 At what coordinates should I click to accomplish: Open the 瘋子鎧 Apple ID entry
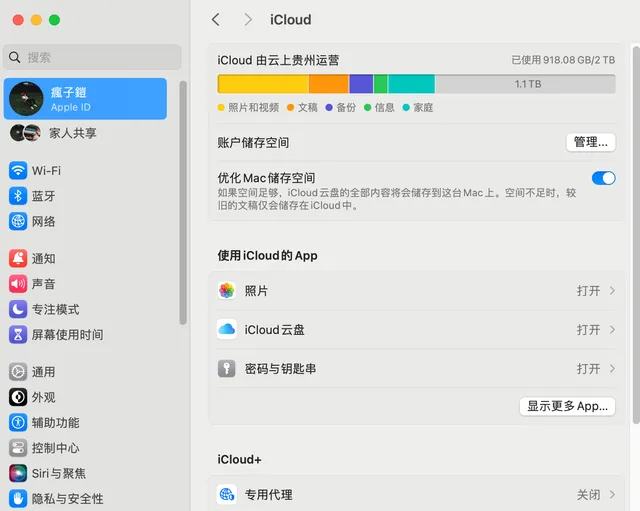85,99
